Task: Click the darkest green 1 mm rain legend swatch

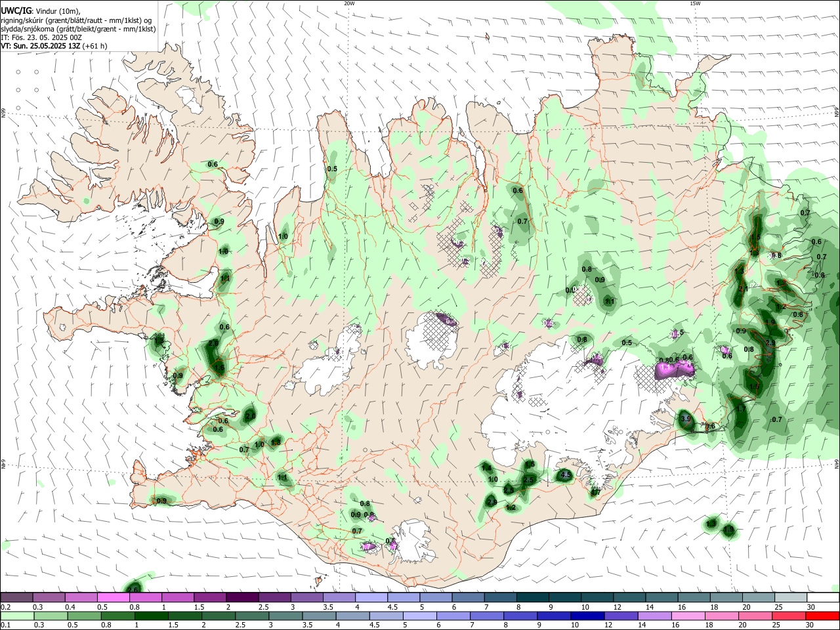Action: [151, 616]
